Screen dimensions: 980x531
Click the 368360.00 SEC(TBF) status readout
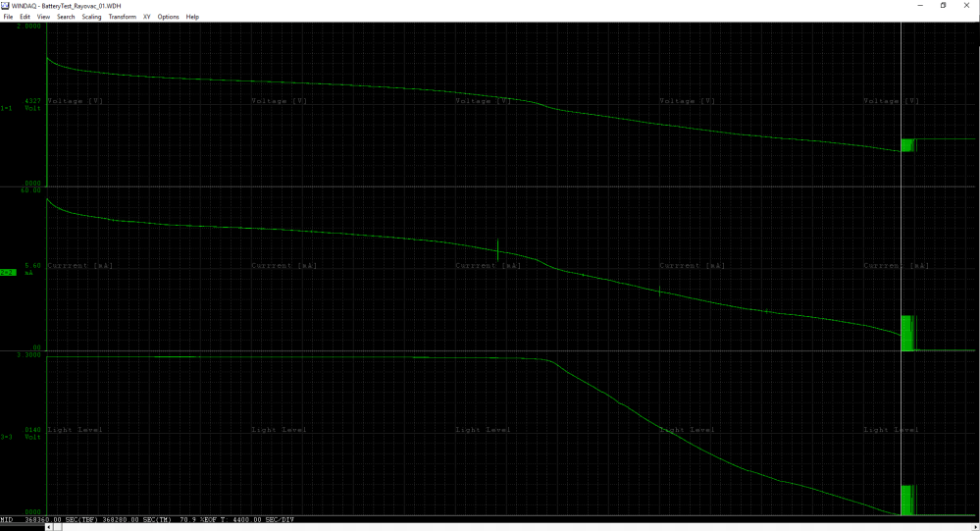(60, 520)
